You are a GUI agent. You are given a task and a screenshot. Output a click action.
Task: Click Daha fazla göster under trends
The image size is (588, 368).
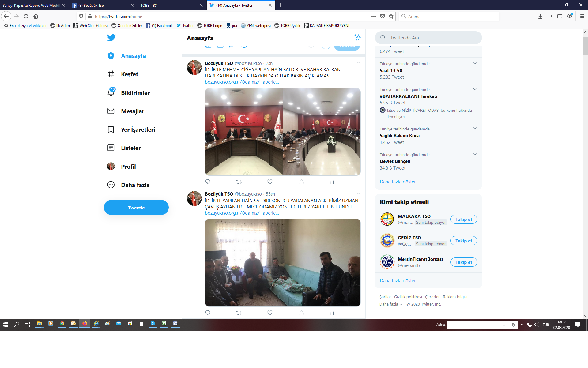398,182
